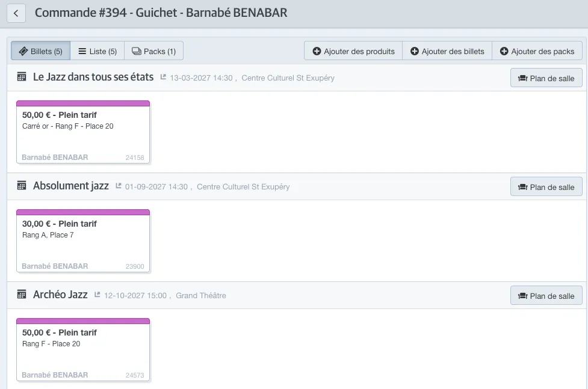Click calendar icon of Le Jazz dans tous ses états
Screen dimensions: 588x389
(x=22, y=77)
